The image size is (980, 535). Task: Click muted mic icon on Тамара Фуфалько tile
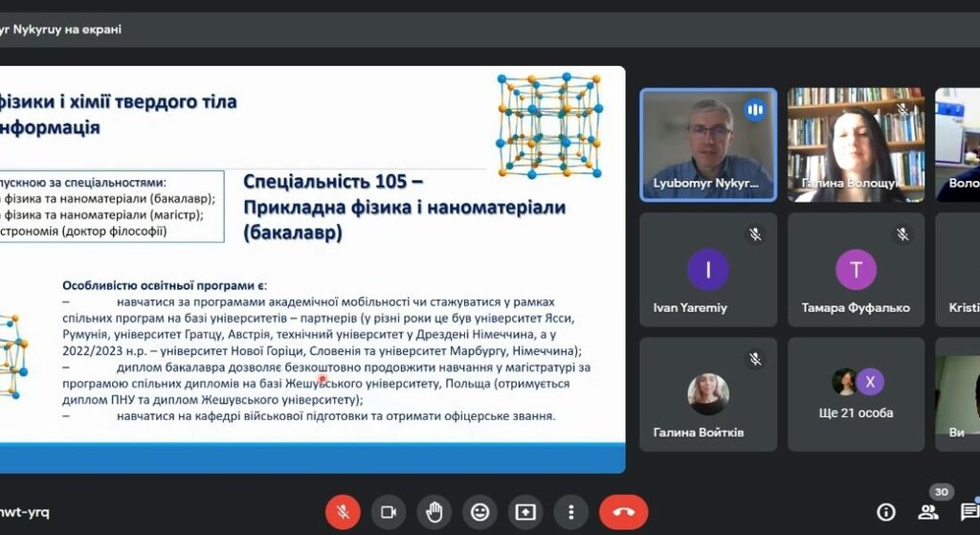(902, 234)
